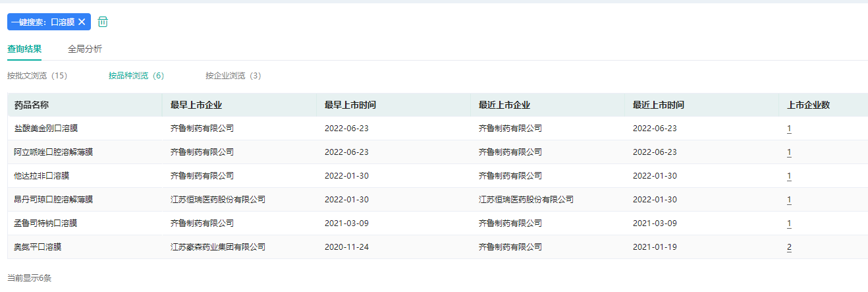Click 江苏豪森药业集团有限公司 cell
Viewport: 868px width, 292px height.
pos(218,247)
